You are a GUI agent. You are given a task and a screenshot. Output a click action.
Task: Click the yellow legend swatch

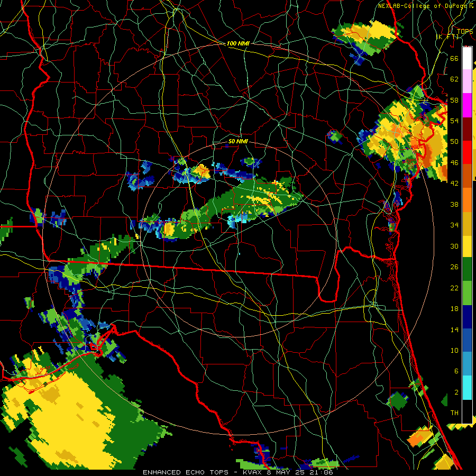click(467, 246)
